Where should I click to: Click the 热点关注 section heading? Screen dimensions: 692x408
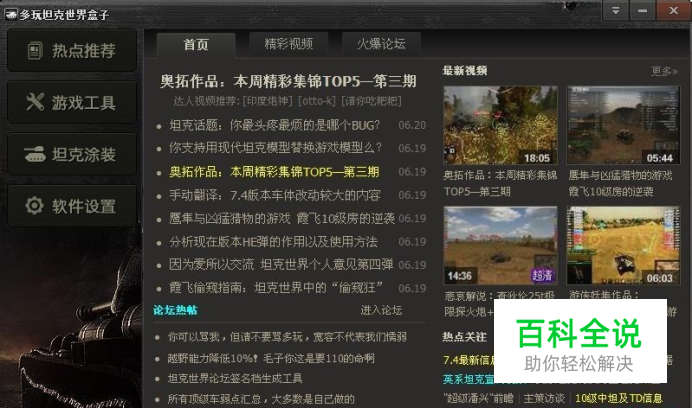(464, 337)
